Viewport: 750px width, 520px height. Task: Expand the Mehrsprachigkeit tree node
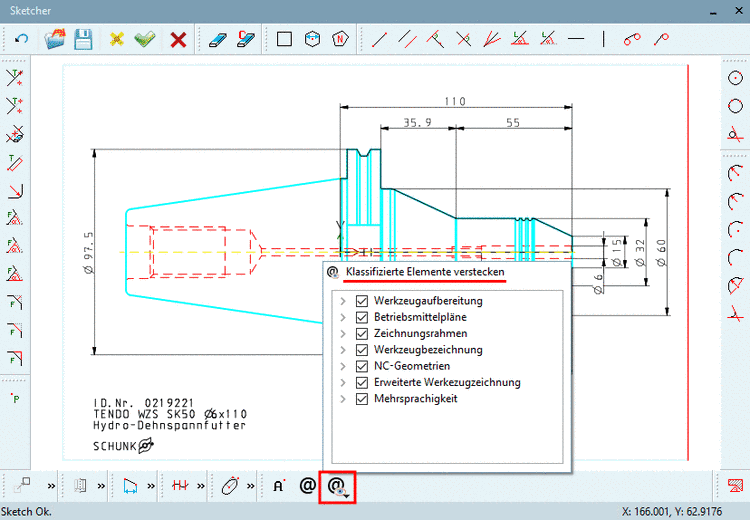pyautogui.click(x=343, y=398)
